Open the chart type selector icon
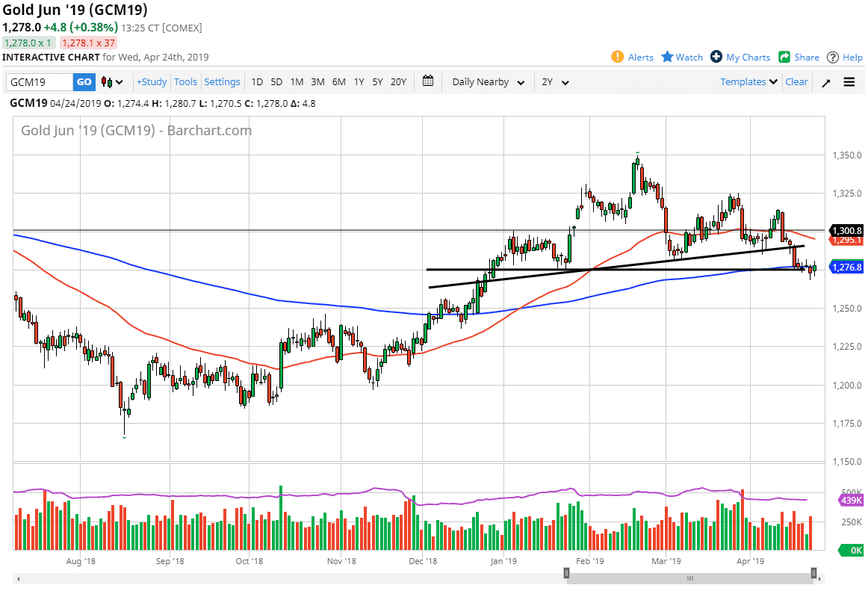Viewport: 868px width, 591px height. tap(109, 82)
